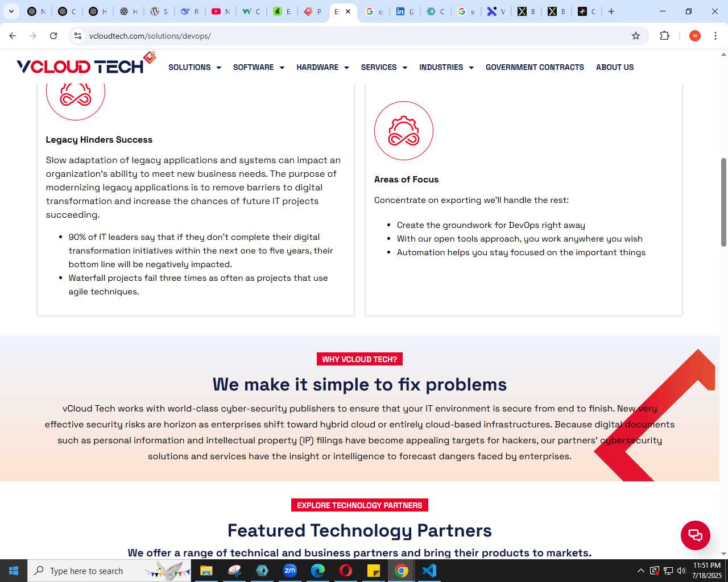Open Opera browser from taskbar
The width and height of the screenshot is (728, 582).
pos(346,571)
